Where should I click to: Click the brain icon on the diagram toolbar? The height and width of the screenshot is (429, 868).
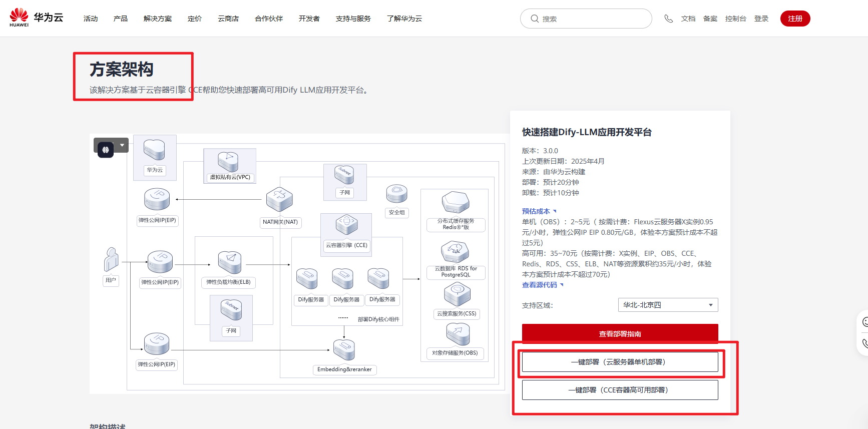[x=106, y=150]
